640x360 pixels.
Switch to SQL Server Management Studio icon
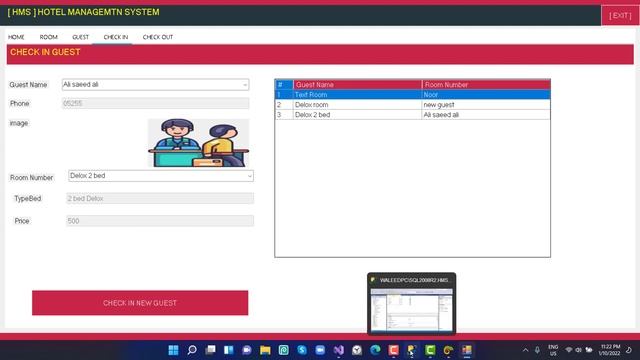[411, 350]
